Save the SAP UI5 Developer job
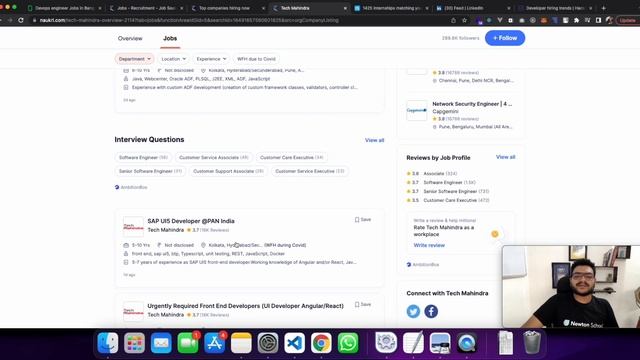 point(362,220)
